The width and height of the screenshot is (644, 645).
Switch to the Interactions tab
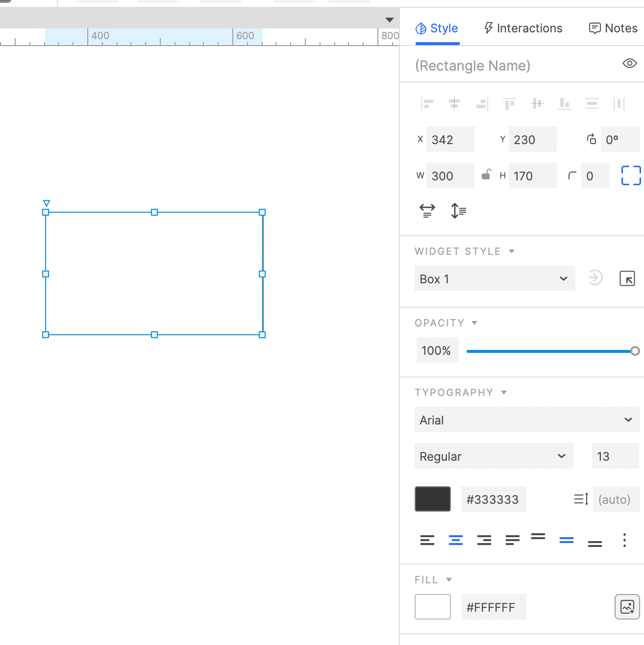[x=522, y=28]
